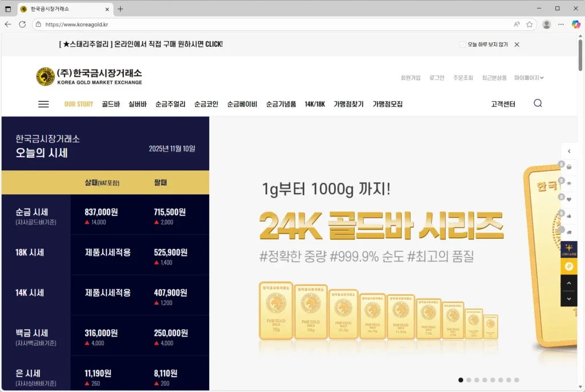Viewport: 585px width, 392px height.
Task: Open the site search magnifier
Action: [538, 103]
